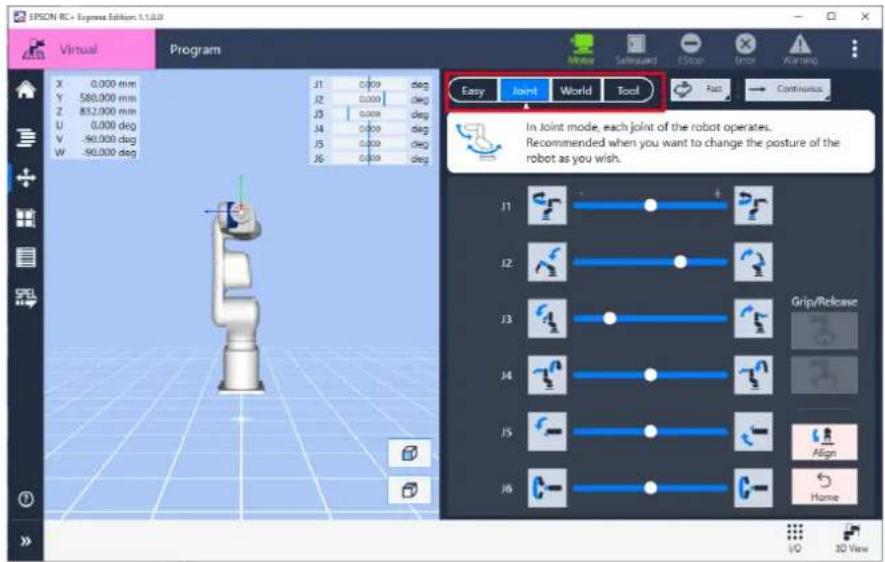This screenshot has height=562, width=885.
Task: Open the I/O panel button
Action: (795, 538)
